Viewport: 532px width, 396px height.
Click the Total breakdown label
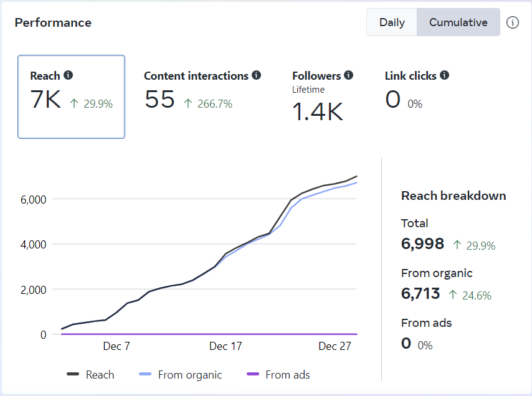click(x=414, y=223)
